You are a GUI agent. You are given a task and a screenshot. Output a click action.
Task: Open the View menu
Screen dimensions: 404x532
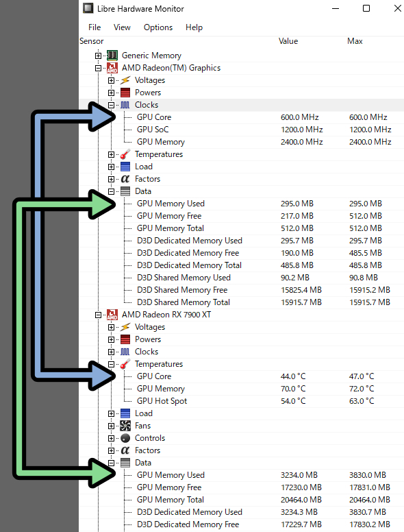point(122,27)
